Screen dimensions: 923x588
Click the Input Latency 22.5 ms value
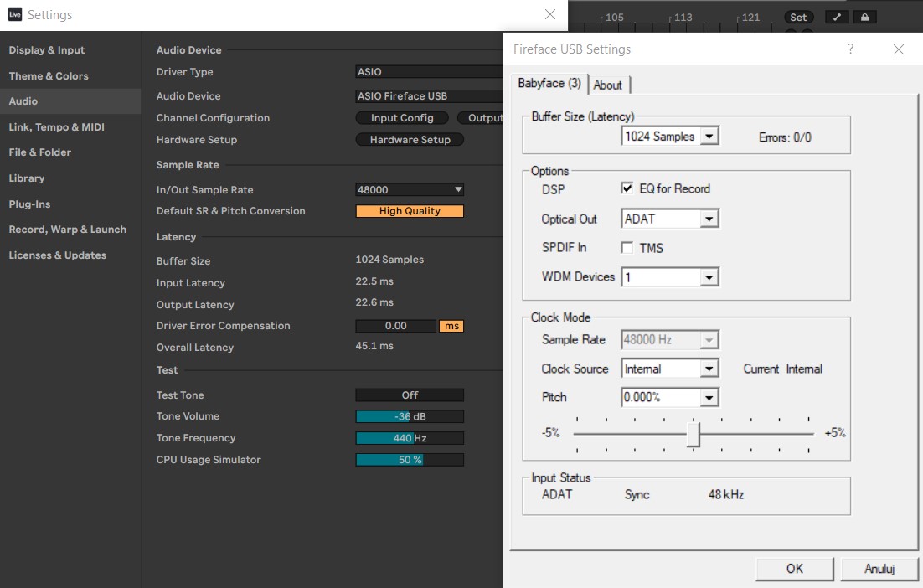374,281
